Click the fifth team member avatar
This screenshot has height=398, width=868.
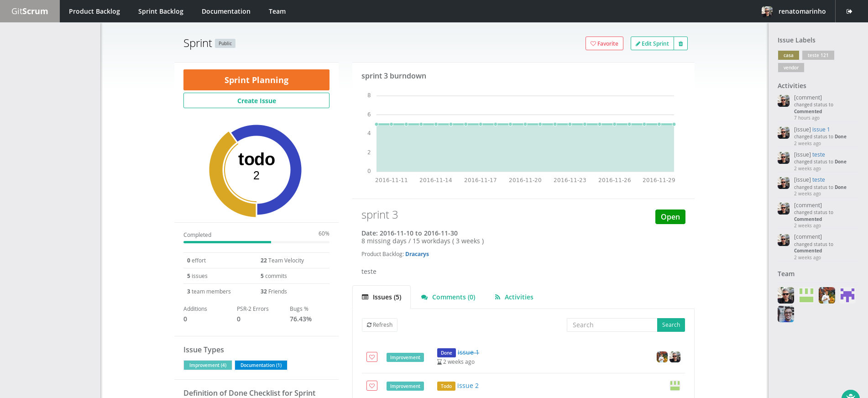[786, 314]
